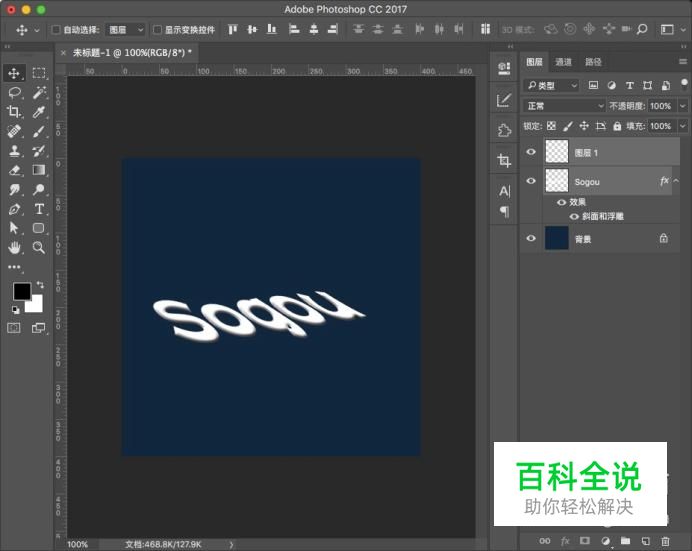Screen dimensions: 692x551
Task: Switch to the 图层 tab
Action: click(x=534, y=62)
